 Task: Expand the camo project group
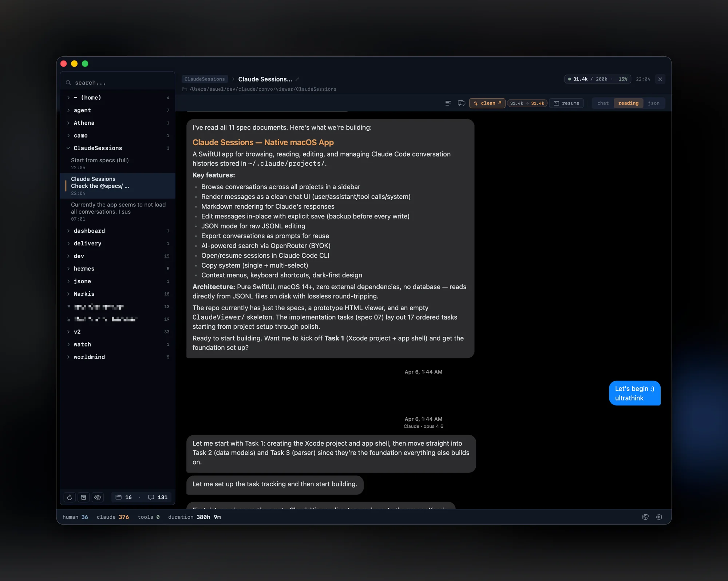click(118, 136)
